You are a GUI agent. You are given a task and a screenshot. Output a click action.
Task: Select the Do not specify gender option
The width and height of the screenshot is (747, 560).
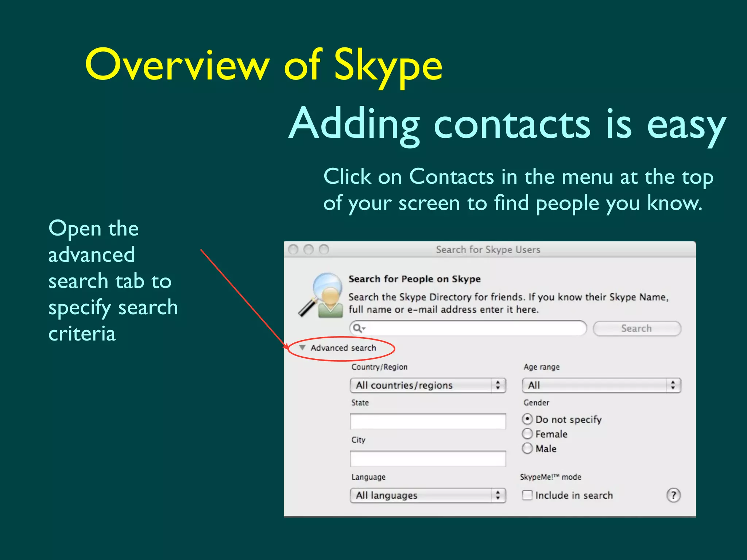tap(527, 419)
